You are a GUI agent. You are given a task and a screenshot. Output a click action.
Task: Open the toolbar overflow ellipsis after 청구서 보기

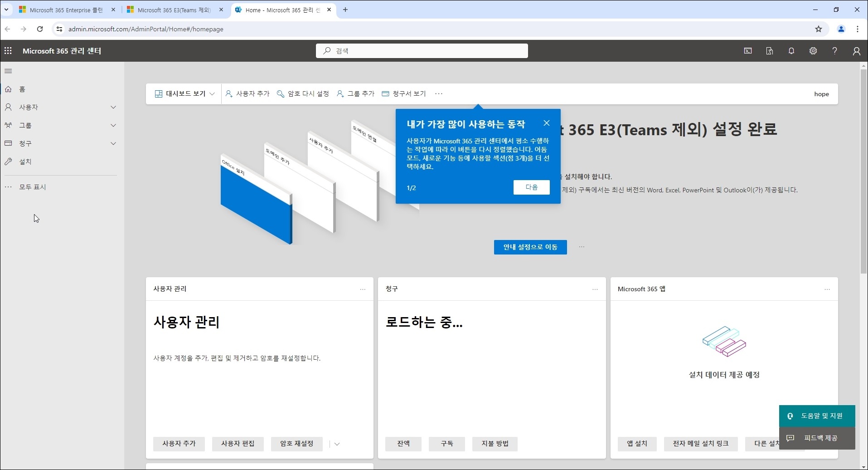coord(439,93)
